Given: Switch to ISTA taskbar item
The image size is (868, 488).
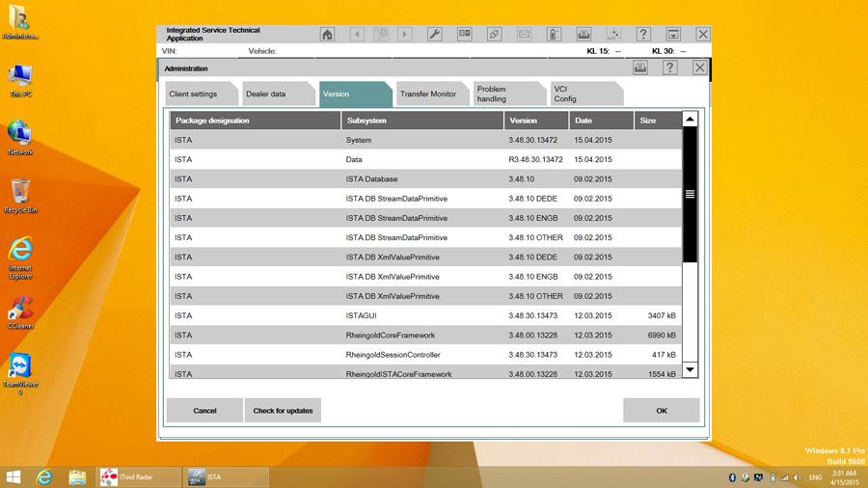Looking at the screenshot, I should click(226, 477).
